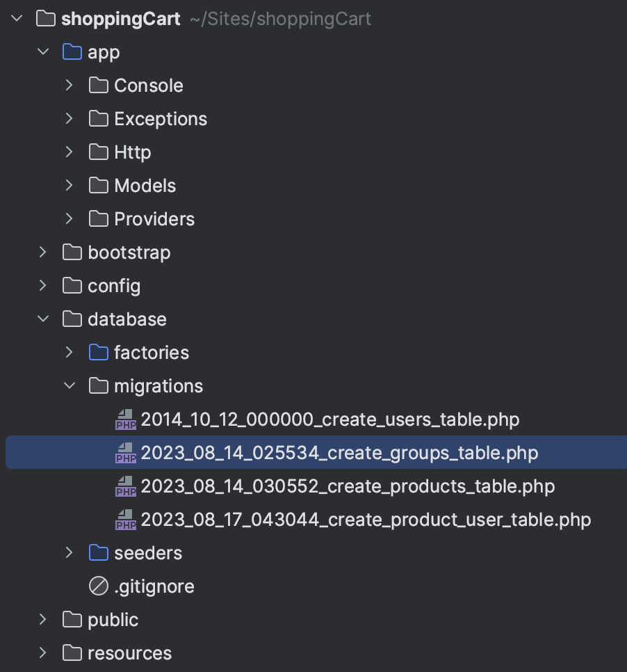Expand the bootstrap folder arrow
Viewport: 627px width, 672px height.
(x=43, y=253)
